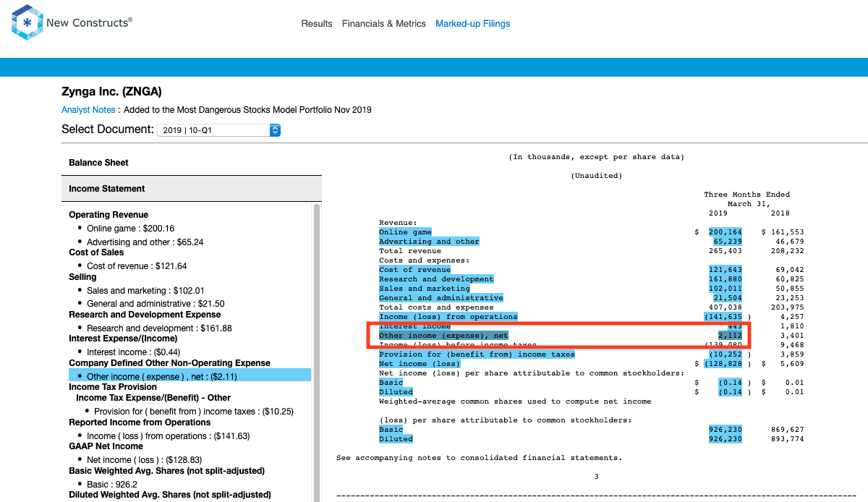Click highlighted (141,635 value in filing
868x502 pixels.
pyautogui.click(x=723, y=317)
